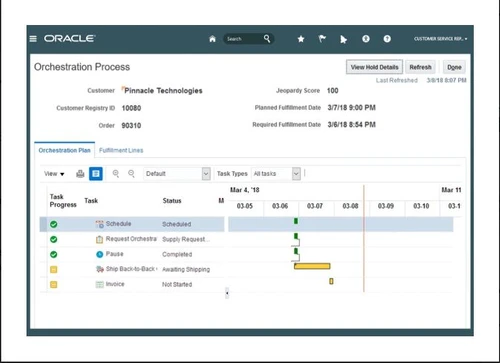Image resolution: width=500 pixels, height=363 pixels.
Task: Switch to the Fulfillment Lines tab
Action: point(121,150)
